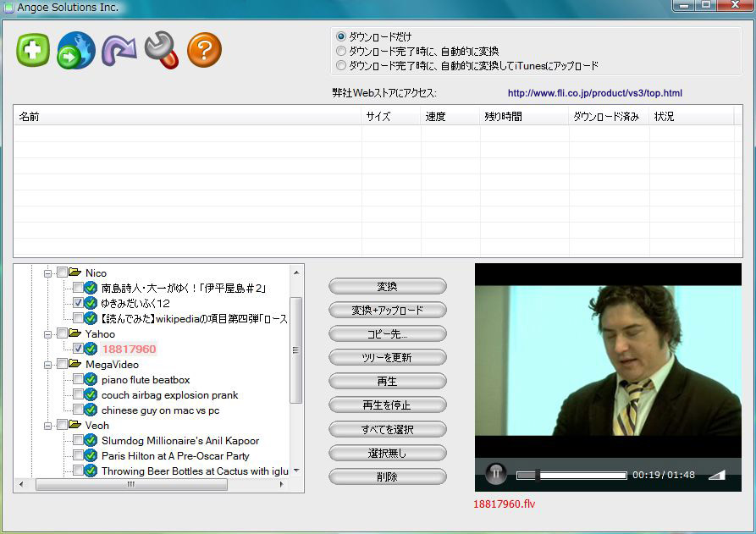
Task: Select the ダウンロードだけ radio option
Action: pyautogui.click(x=341, y=36)
